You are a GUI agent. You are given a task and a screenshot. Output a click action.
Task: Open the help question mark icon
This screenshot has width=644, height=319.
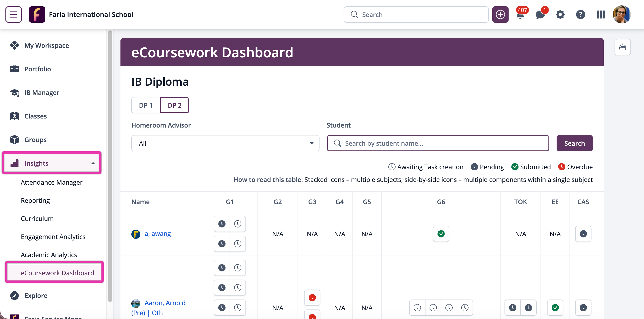click(x=581, y=14)
